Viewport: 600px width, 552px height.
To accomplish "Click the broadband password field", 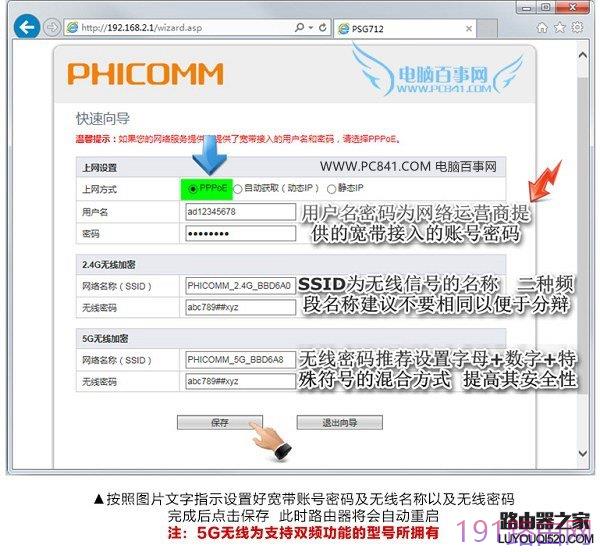I will click(x=240, y=233).
